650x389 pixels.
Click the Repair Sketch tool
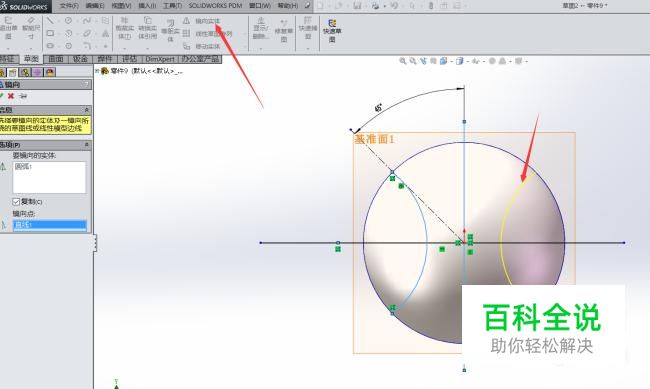pyautogui.click(x=284, y=31)
